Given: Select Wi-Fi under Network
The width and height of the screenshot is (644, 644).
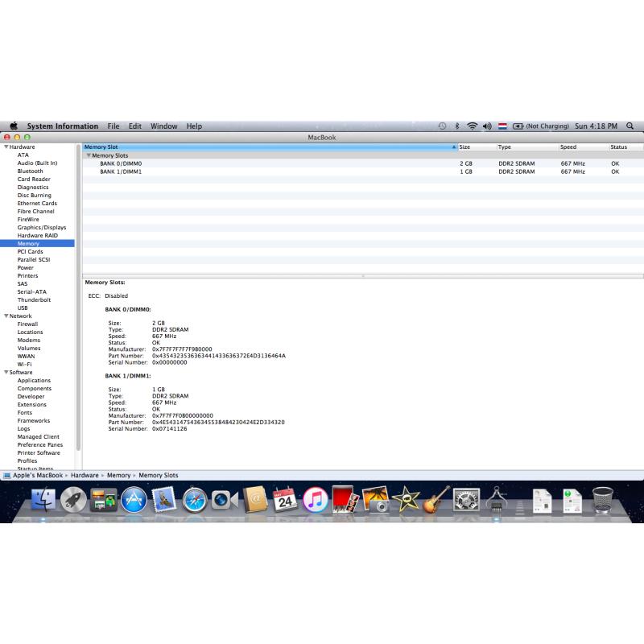Looking at the screenshot, I should pos(25,365).
